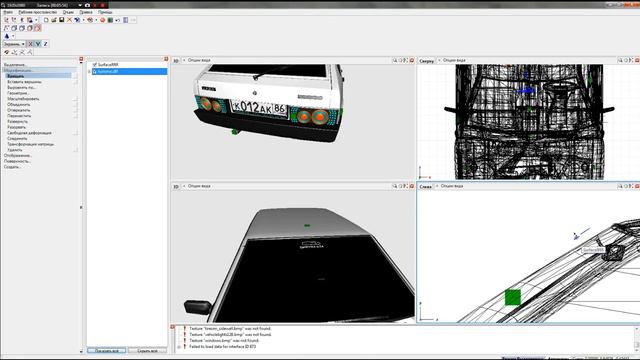
Task: Click the blue cone primitive icon
Action: point(7,36)
